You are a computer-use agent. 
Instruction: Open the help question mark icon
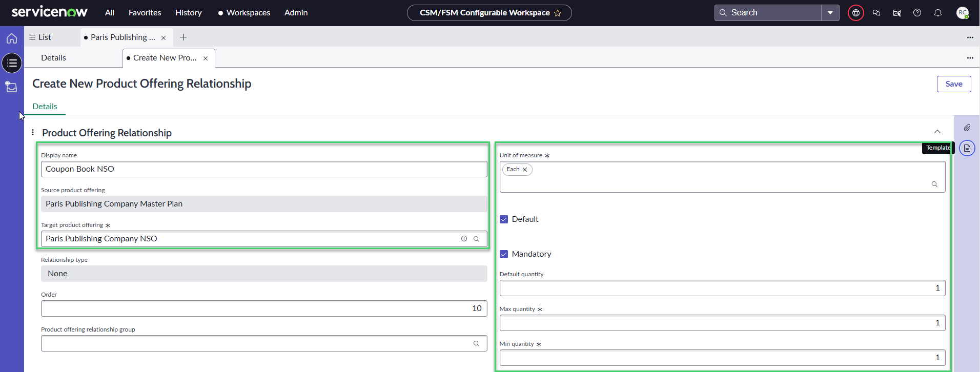[917, 13]
